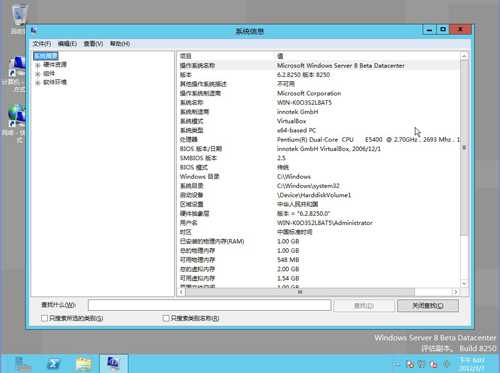Click the muted speaker tray icon

click(x=433, y=364)
